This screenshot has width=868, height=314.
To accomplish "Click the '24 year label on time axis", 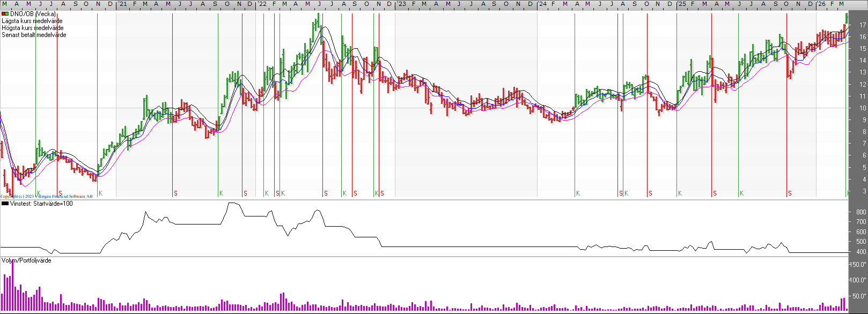I will (542, 4).
